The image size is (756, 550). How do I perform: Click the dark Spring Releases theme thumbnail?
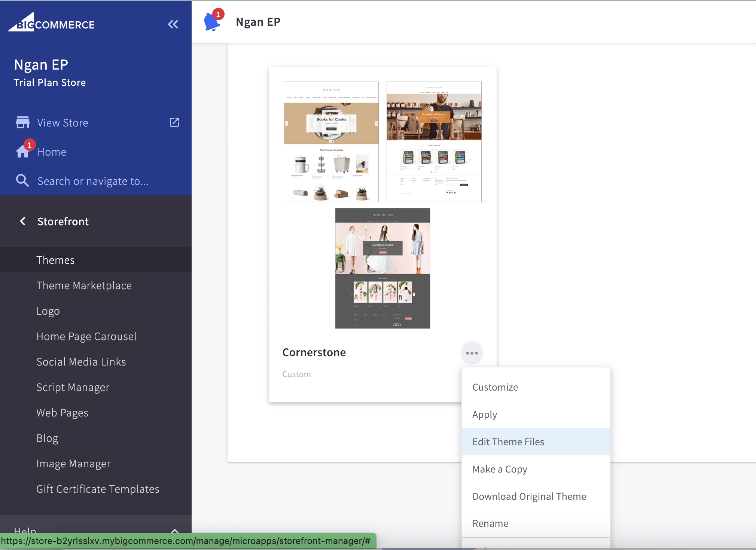coord(382,268)
